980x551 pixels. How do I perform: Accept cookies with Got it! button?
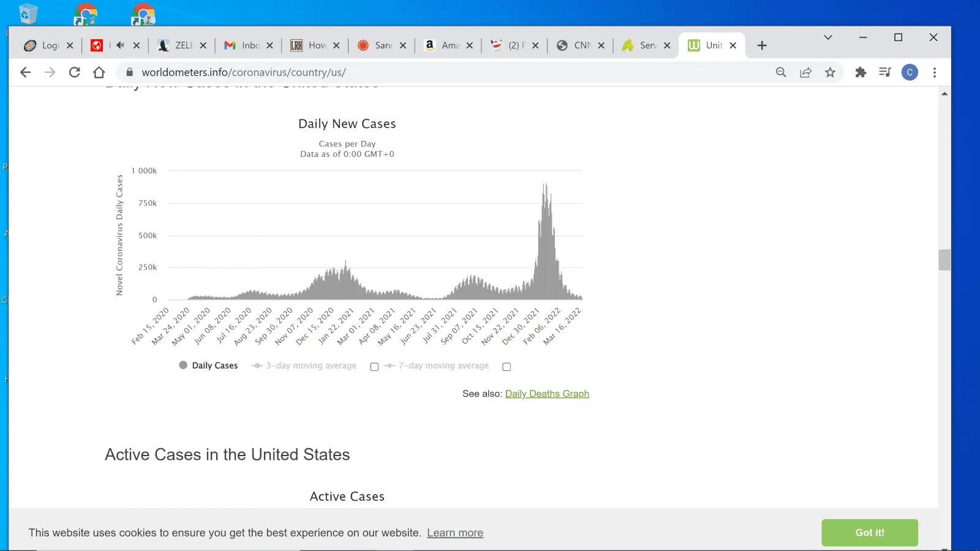[869, 533]
